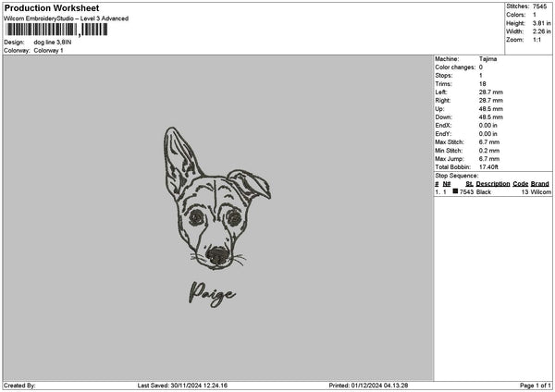Click the "Code" column header
The width and height of the screenshot is (555, 392).
pos(520,184)
